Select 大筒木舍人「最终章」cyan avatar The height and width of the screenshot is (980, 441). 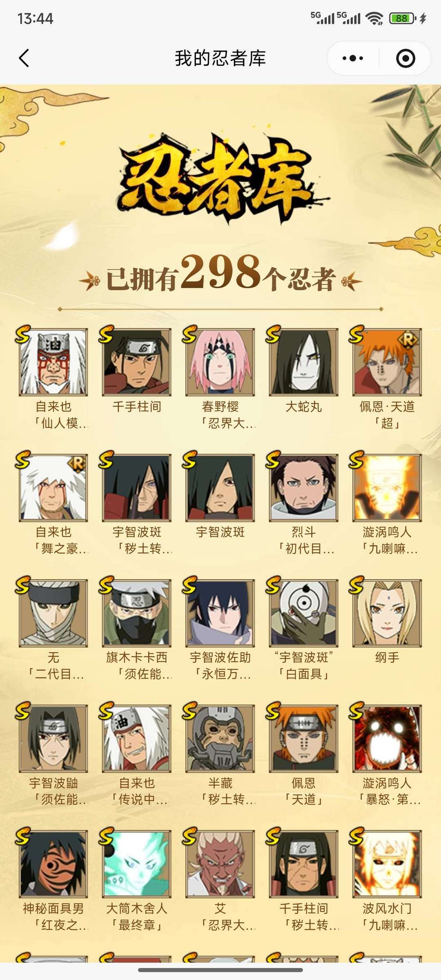137,864
